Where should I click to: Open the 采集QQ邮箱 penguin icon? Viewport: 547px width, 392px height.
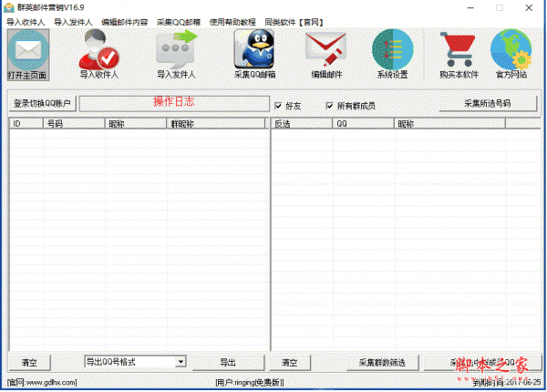click(254, 55)
